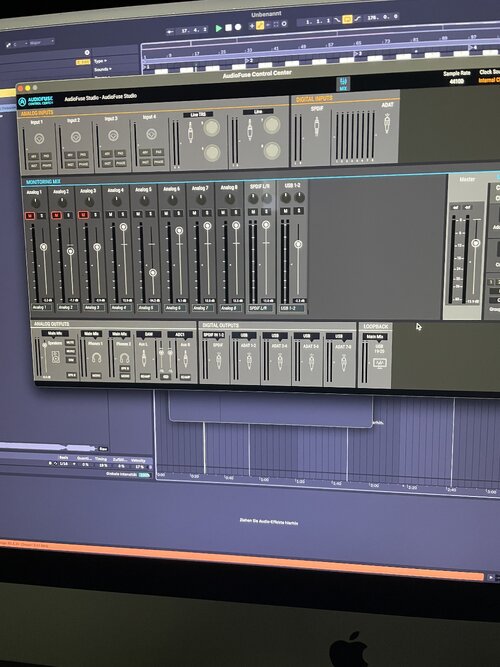This screenshot has height=667, width=500.
Task: Enable 48V phantom power on Input 1
Action: [x=33, y=157]
